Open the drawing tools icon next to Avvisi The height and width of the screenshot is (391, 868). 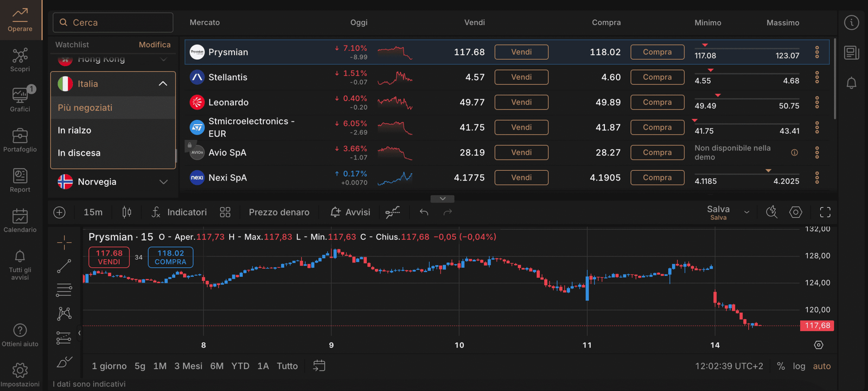point(392,213)
